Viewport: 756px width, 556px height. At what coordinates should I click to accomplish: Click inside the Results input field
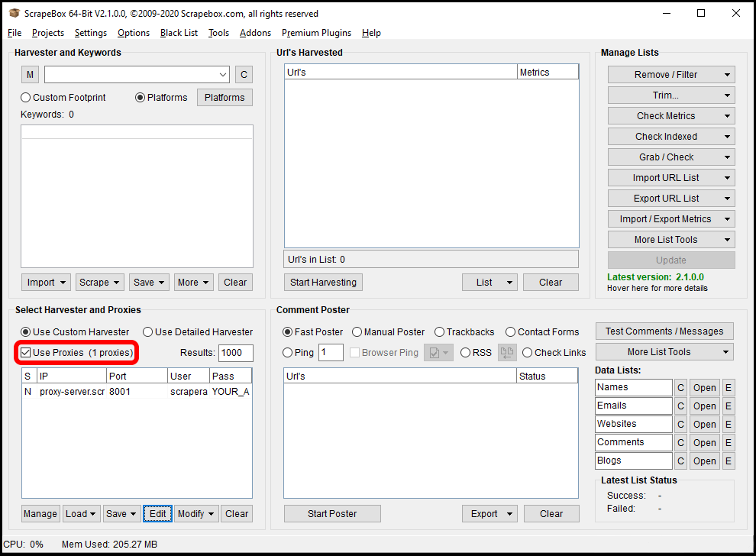(x=235, y=353)
